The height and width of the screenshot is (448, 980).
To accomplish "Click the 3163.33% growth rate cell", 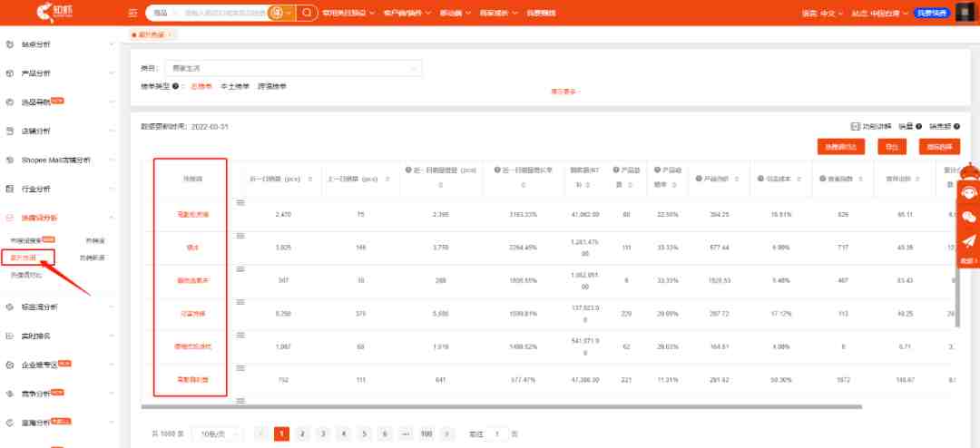I will click(x=524, y=214).
